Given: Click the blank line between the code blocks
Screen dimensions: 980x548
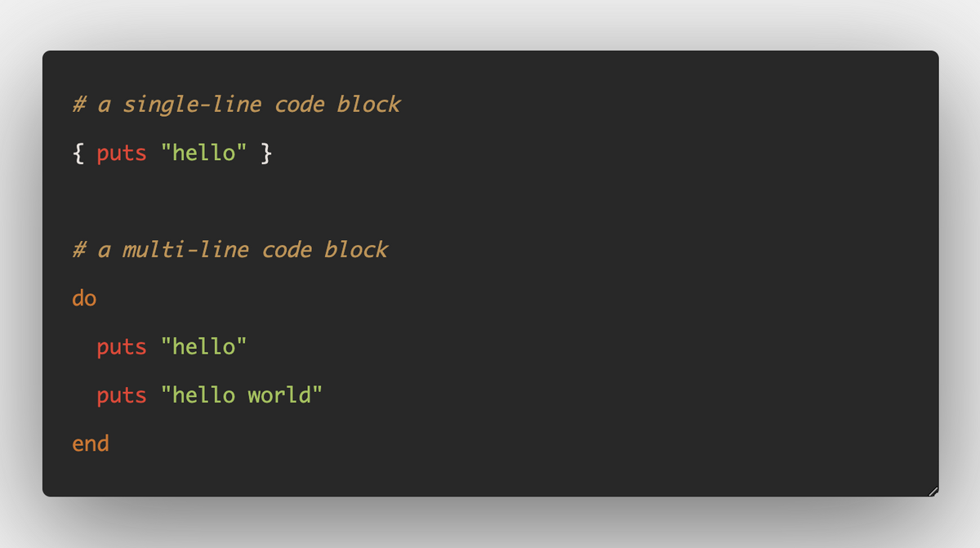Looking at the screenshot, I should click(x=490, y=201).
